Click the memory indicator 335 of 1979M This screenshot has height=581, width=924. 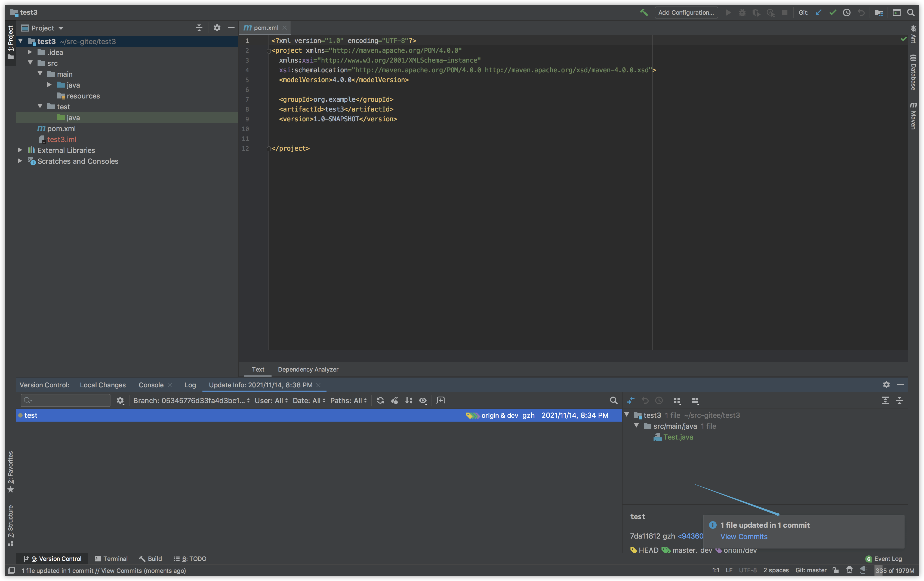click(894, 570)
